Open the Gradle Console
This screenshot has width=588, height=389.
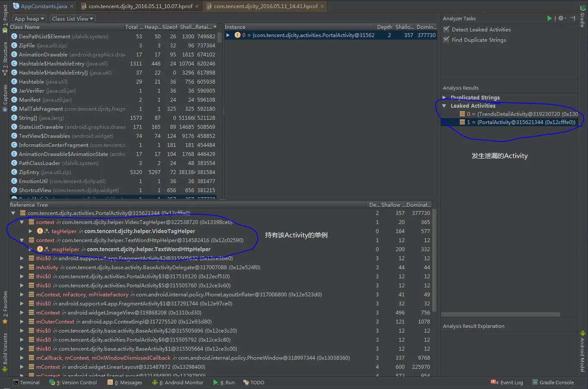click(x=553, y=383)
